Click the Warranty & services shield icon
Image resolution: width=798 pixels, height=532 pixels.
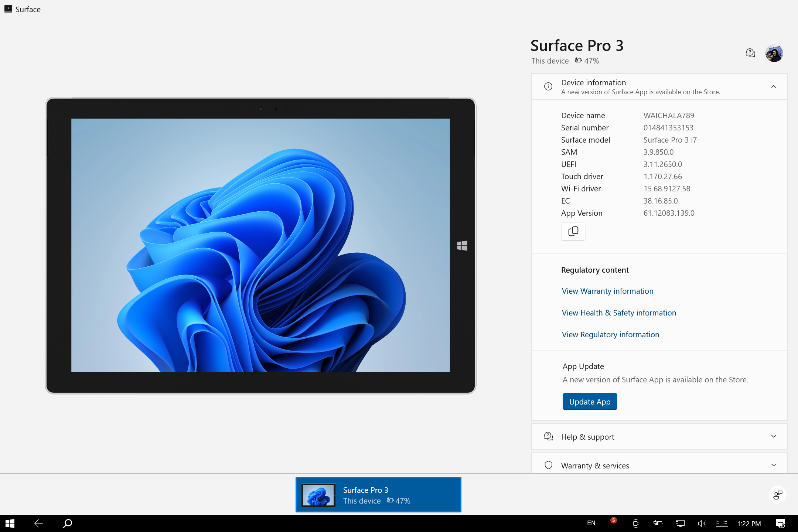(549, 465)
